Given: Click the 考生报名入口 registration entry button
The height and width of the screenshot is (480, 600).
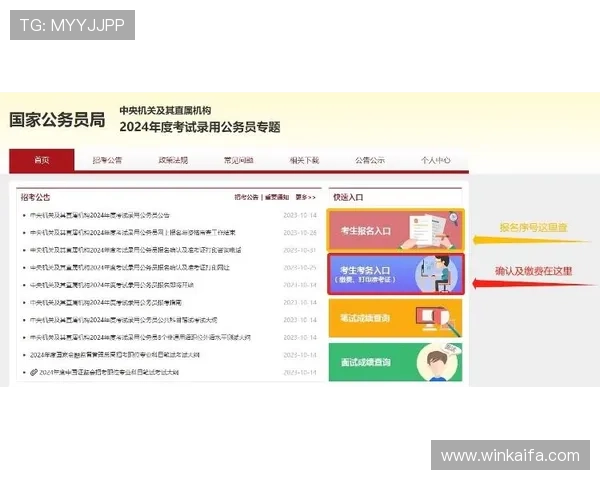Looking at the screenshot, I should (395, 230).
